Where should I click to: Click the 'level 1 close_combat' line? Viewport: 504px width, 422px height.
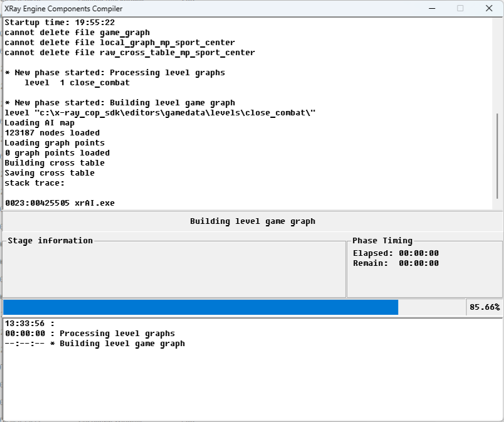point(77,83)
